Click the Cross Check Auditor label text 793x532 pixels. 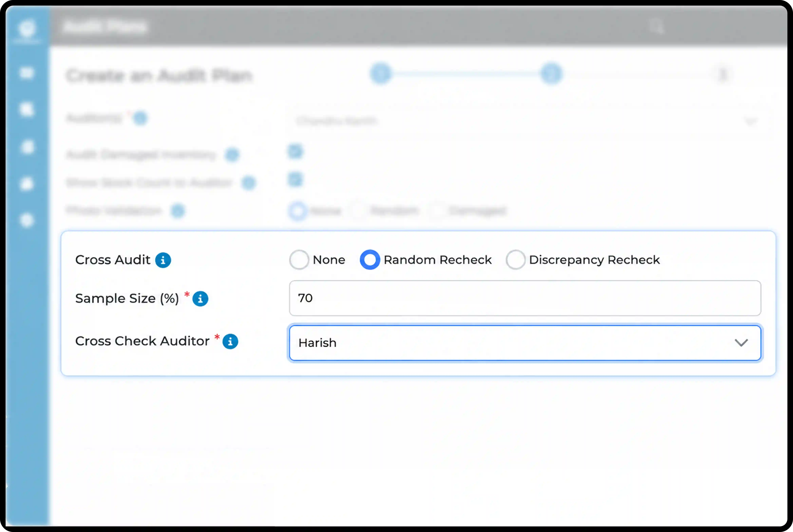[x=142, y=341]
